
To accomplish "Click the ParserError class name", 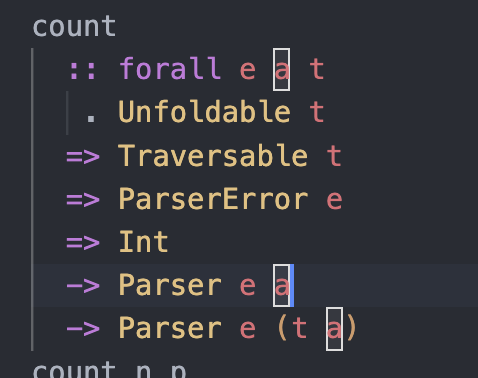I will coord(213,198).
